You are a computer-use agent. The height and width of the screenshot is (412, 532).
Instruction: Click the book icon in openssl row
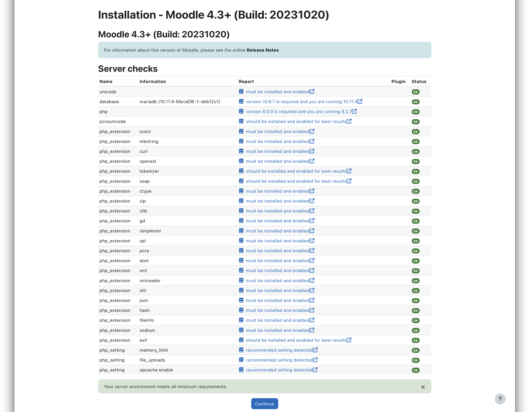tap(241, 161)
